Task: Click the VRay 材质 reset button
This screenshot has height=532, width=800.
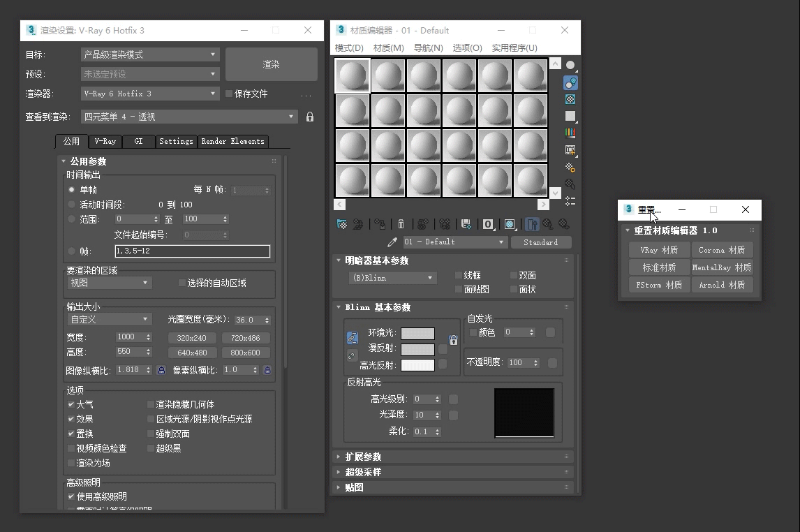Action: coord(659,250)
